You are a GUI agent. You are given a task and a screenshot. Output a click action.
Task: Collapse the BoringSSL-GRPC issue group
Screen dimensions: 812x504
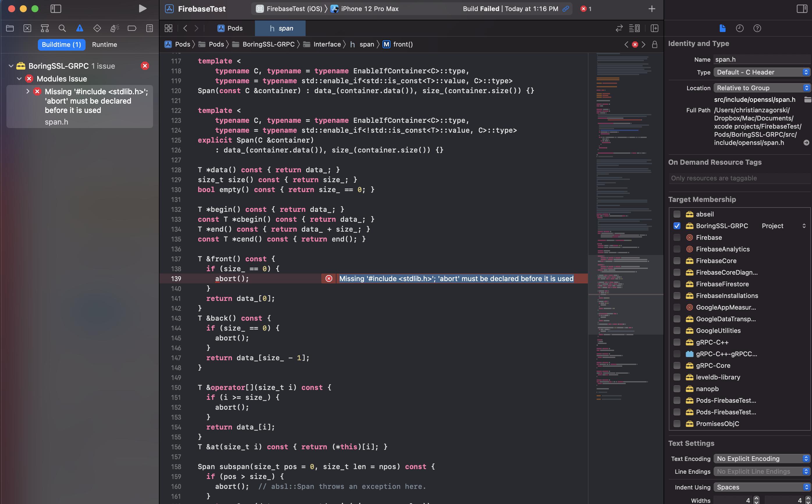coord(11,66)
